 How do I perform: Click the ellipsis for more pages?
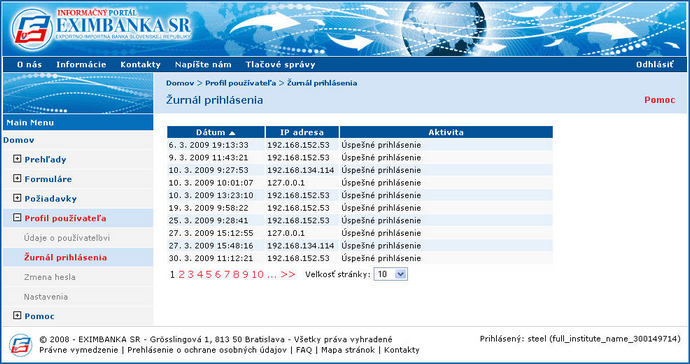click(272, 276)
